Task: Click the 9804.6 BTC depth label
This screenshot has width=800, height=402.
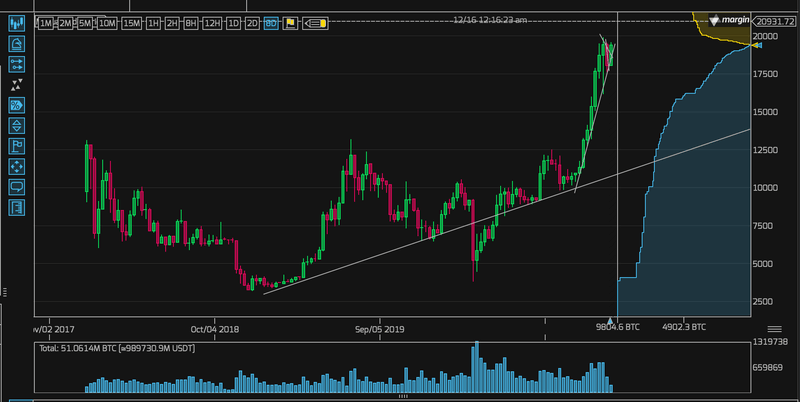Action: (x=617, y=327)
